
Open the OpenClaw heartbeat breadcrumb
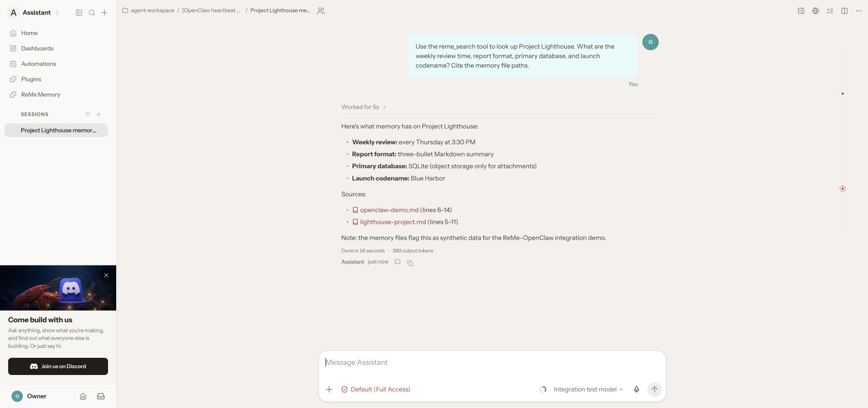[x=211, y=10]
